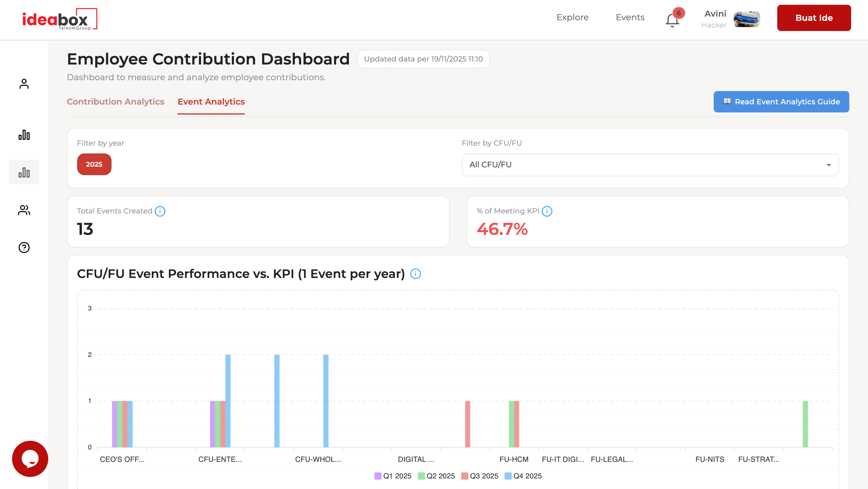Click the first bar chart sidebar icon
This screenshot has height=489, width=868.
point(24,135)
